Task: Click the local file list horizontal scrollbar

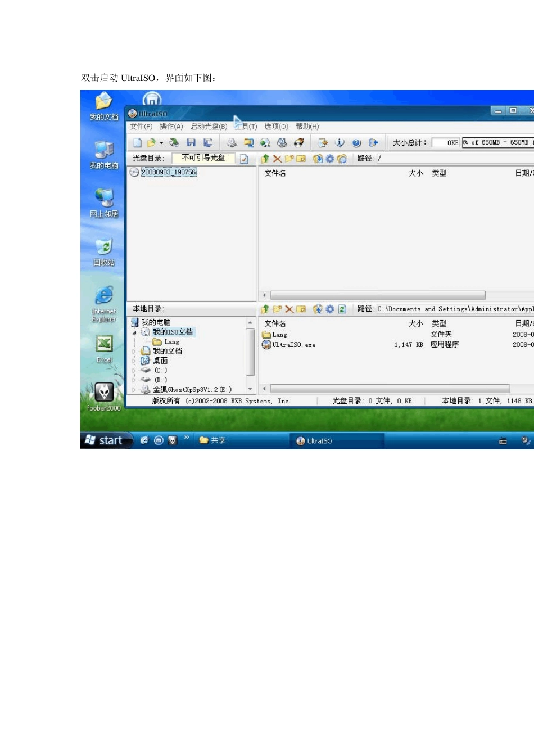Action: [x=390, y=389]
